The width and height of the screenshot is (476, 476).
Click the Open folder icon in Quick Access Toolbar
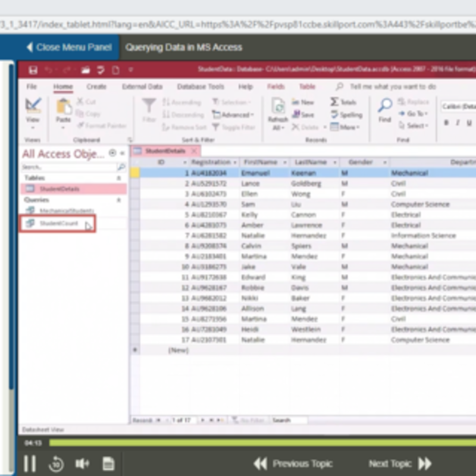click(x=86, y=70)
